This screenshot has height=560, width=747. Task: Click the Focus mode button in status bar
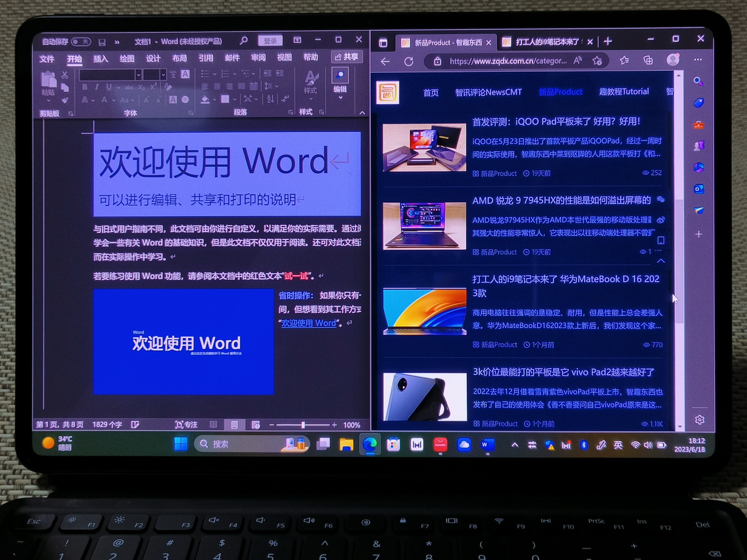click(186, 425)
